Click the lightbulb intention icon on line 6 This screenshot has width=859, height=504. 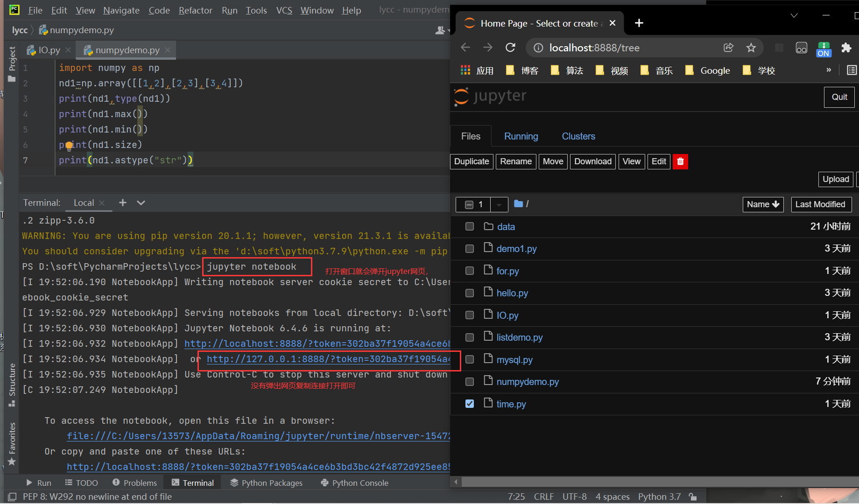[69, 146]
